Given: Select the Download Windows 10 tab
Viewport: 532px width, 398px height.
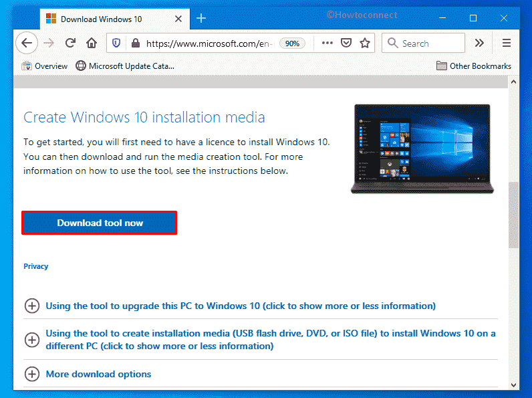Looking at the screenshot, I should [115, 19].
